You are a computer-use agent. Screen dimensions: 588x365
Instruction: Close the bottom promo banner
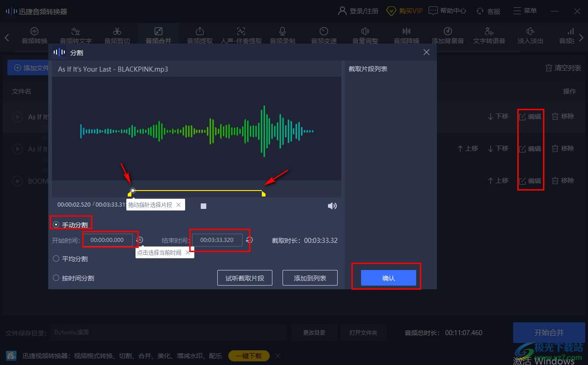pyautogui.click(x=278, y=356)
